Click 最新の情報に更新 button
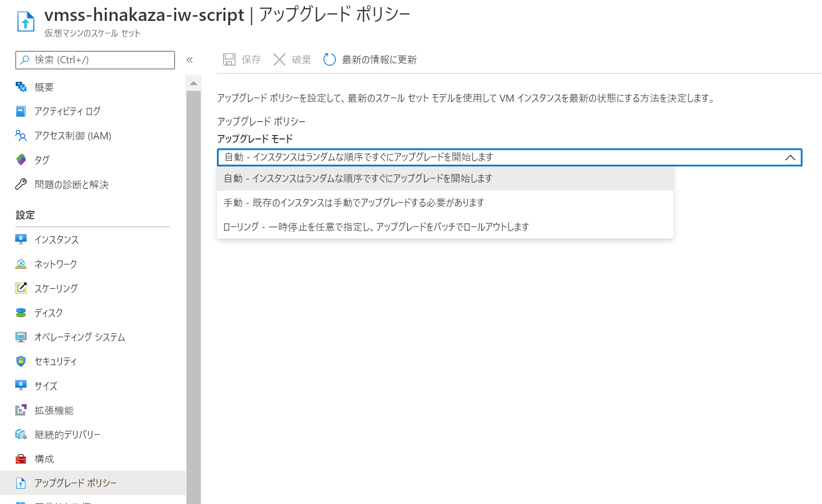 tap(370, 59)
